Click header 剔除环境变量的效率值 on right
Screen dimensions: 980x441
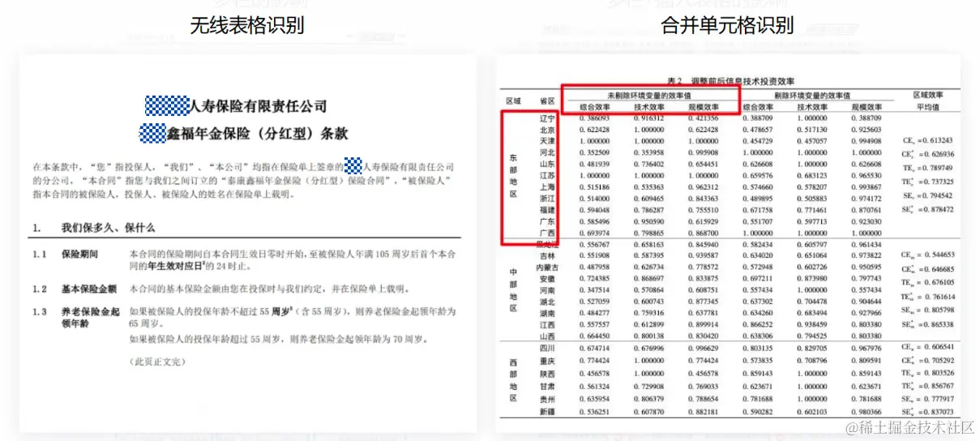pyautogui.click(x=812, y=95)
